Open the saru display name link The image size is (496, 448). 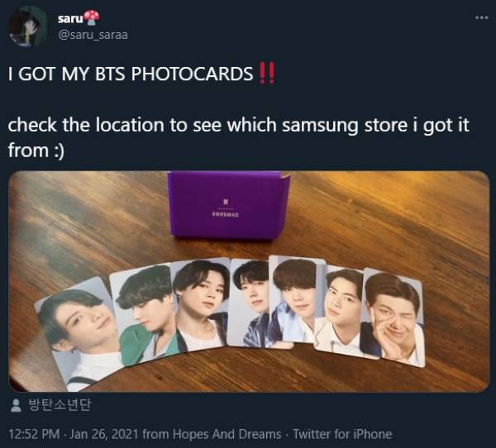point(70,19)
